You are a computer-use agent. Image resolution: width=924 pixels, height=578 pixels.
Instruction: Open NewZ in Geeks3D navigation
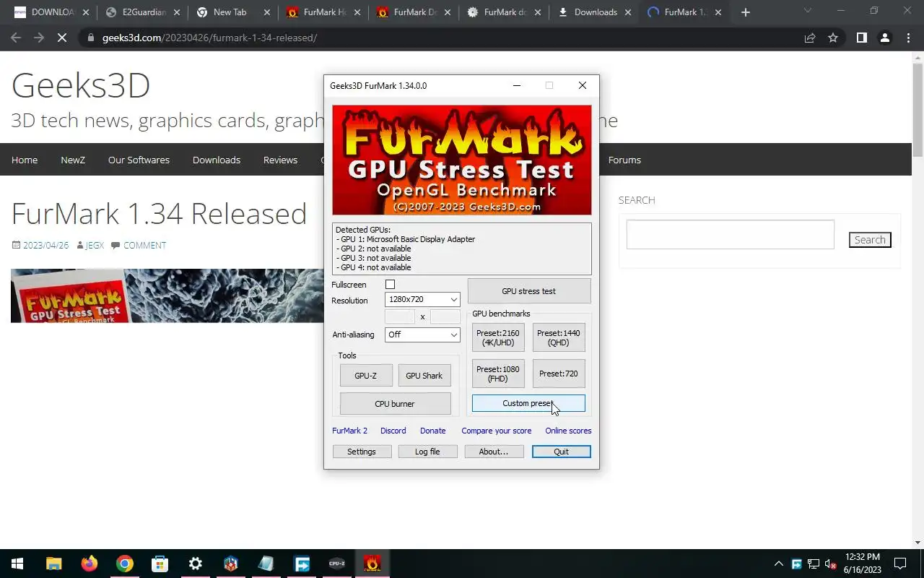[x=73, y=160]
